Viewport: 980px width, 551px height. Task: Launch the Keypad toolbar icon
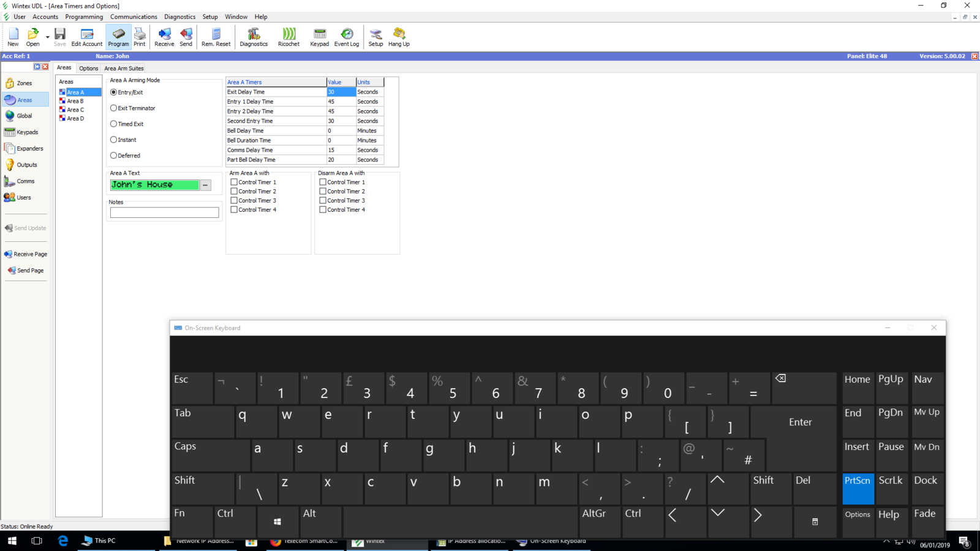click(319, 37)
